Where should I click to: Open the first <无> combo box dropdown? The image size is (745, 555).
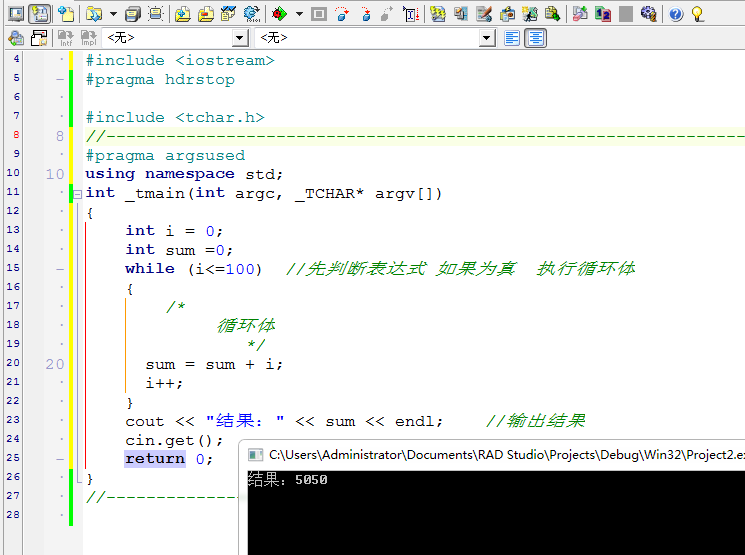[240, 38]
